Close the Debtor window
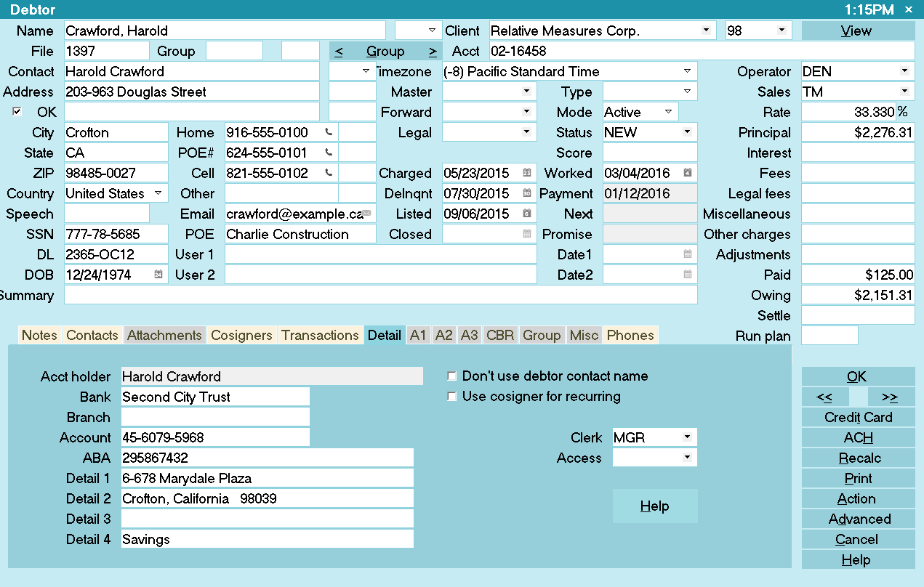 (x=909, y=9)
